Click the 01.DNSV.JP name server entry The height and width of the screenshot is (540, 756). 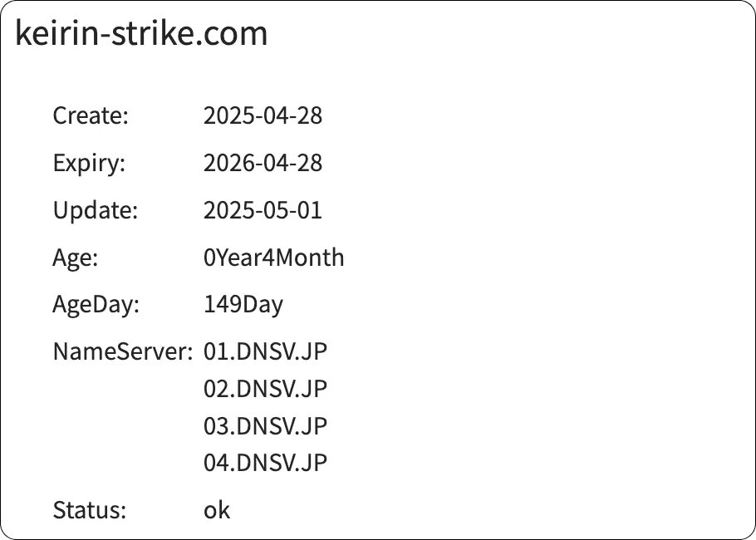266,351
